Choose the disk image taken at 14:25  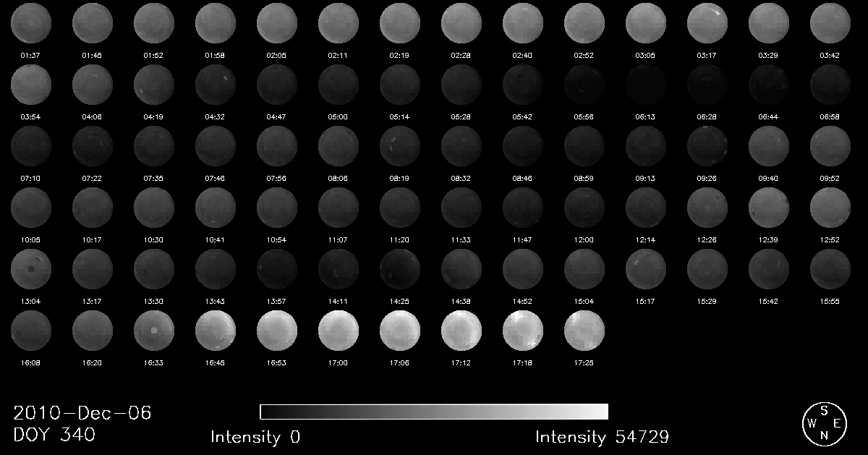pos(400,268)
